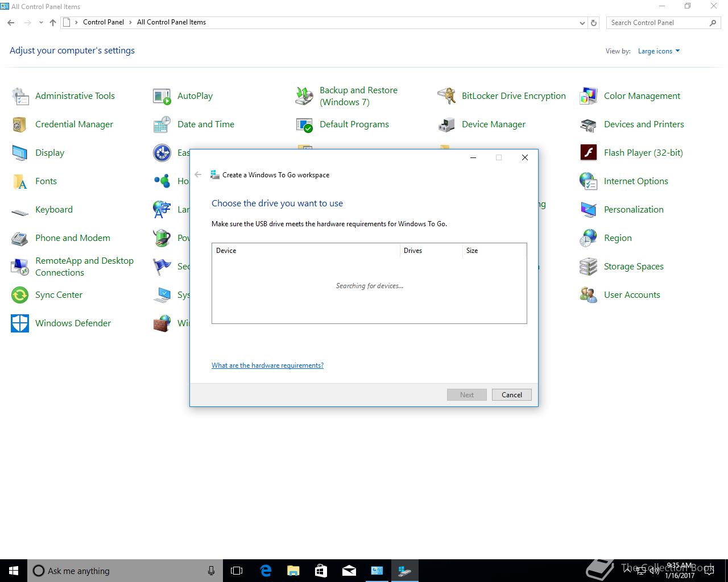This screenshot has height=582, width=728.
Task: Expand the chevron after Control Panel breadcrumb
Action: (x=130, y=23)
